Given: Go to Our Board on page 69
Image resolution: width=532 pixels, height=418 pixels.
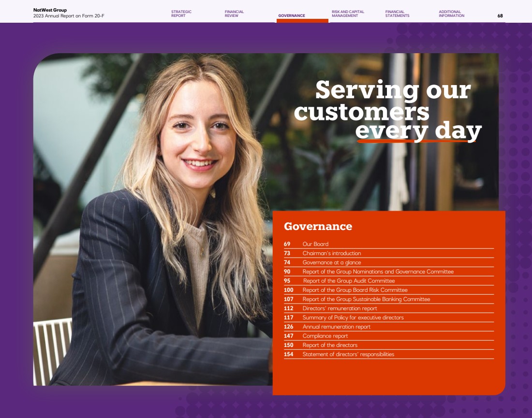Looking at the screenshot, I should tap(389, 244).
